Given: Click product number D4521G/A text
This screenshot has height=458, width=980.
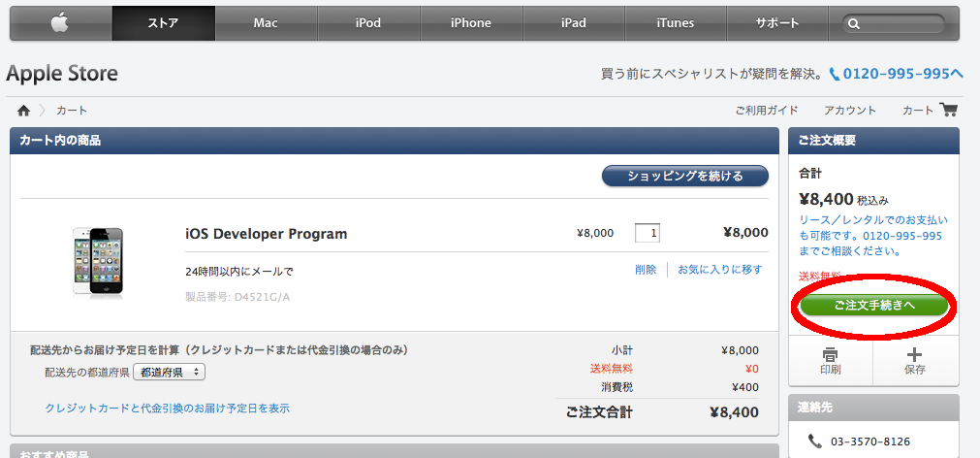Looking at the screenshot, I should pyautogui.click(x=237, y=297).
